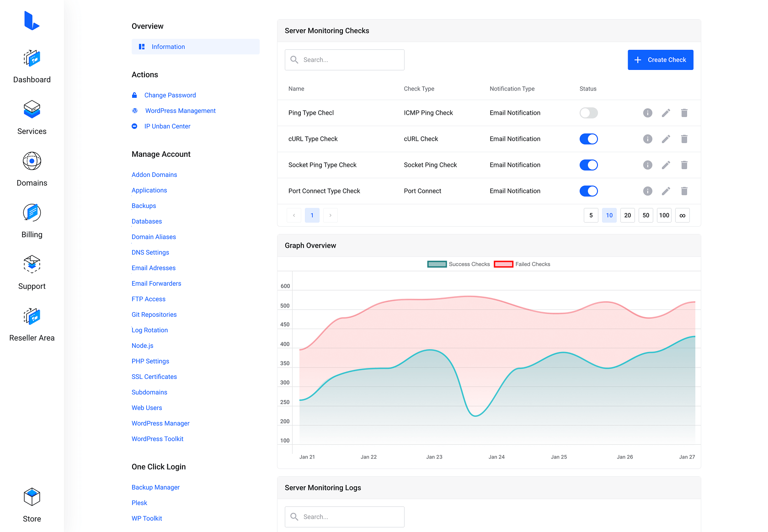Edit the cURL Type Check
768x532 pixels.
pyautogui.click(x=666, y=139)
